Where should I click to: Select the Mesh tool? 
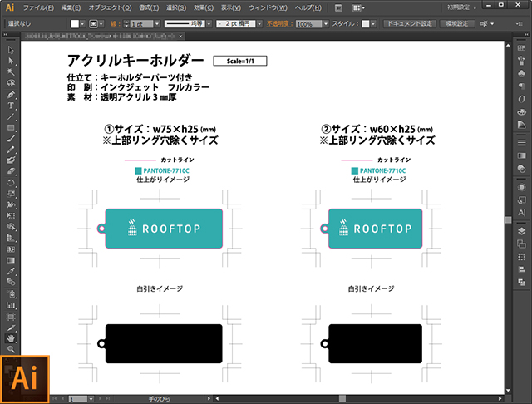(x=11, y=249)
